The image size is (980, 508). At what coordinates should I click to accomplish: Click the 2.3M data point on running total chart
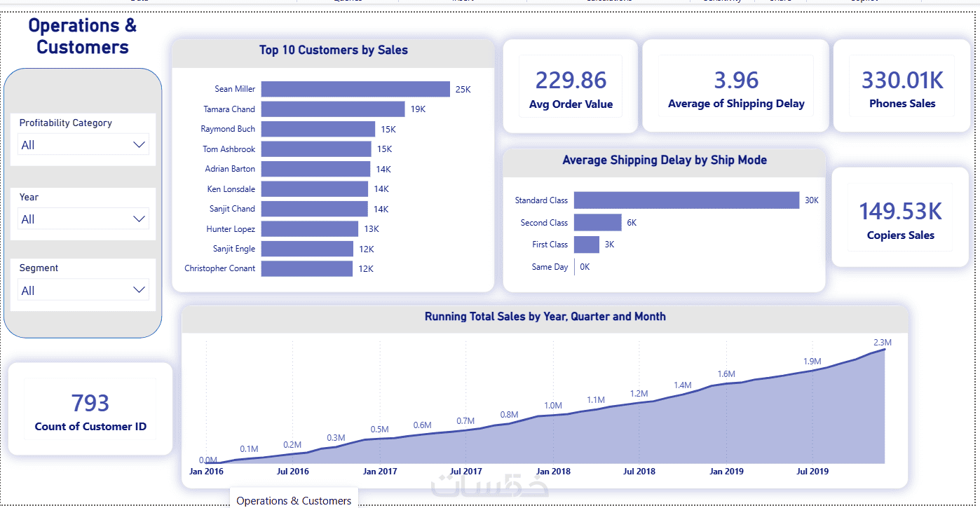coord(884,349)
